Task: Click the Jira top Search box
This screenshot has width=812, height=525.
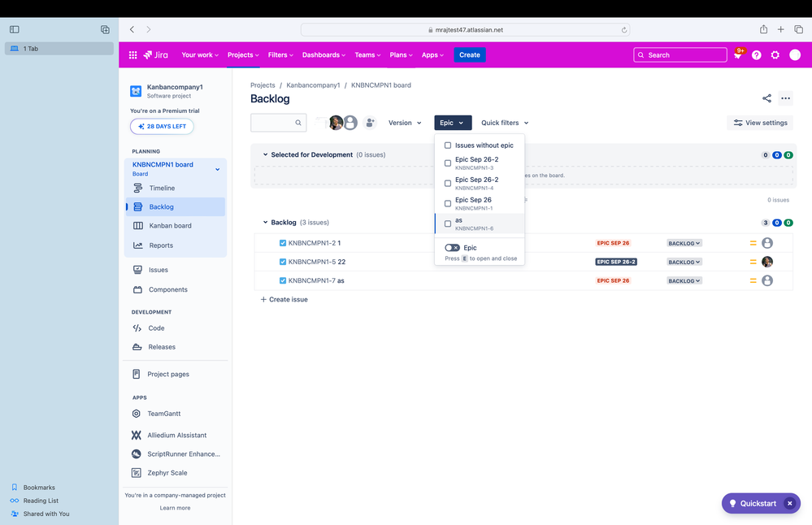Action: (x=680, y=55)
